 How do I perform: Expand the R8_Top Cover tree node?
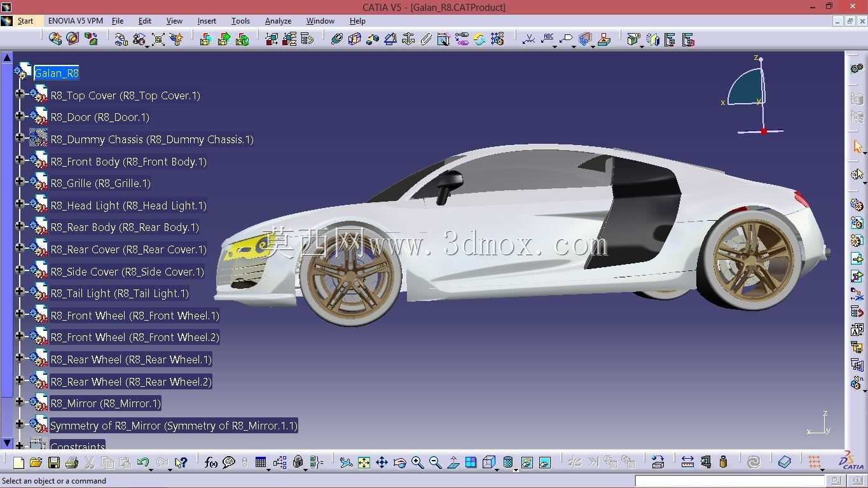pyautogui.click(x=20, y=94)
